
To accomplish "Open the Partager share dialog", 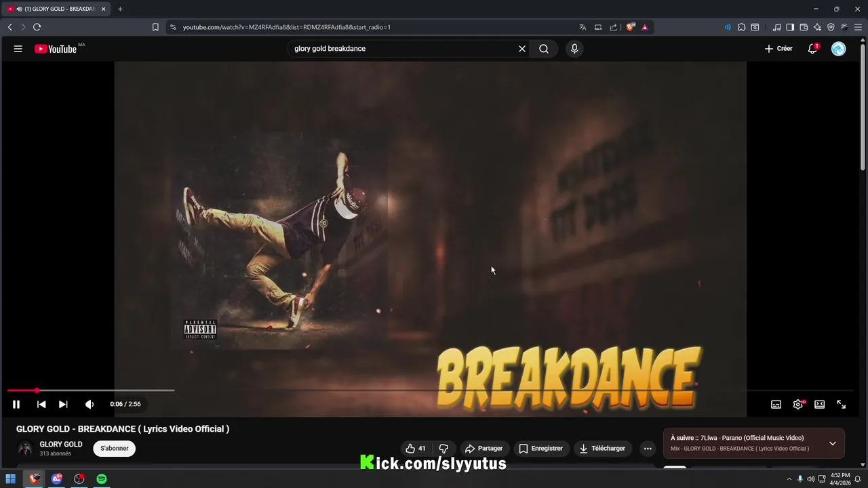I will pos(484,449).
